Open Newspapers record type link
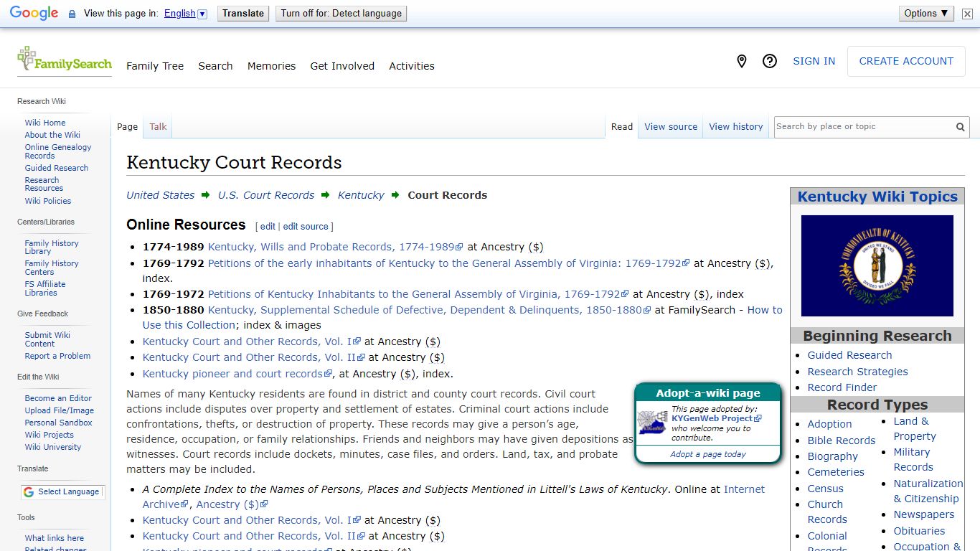The width and height of the screenshot is (980, 551). 924,514
